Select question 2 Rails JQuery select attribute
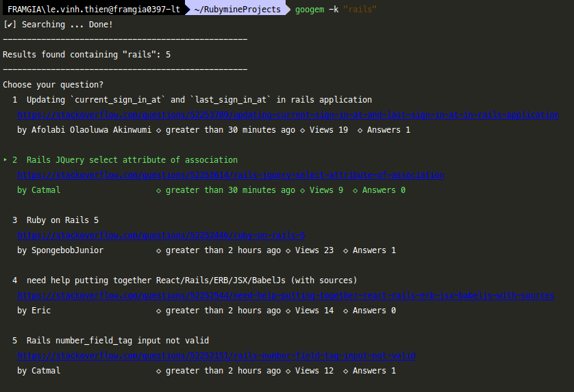This screenshot has height=392, width=574. click(x=132, y=160)
